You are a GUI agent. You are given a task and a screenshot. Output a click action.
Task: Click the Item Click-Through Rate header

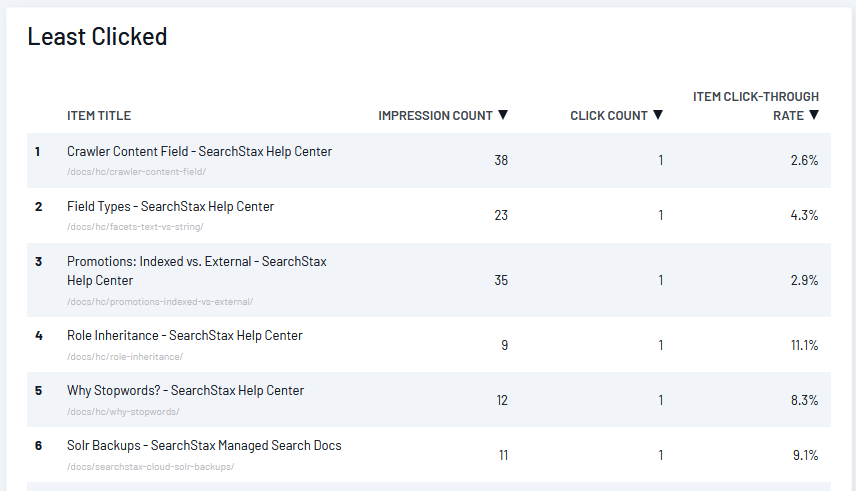coord(756,106)
